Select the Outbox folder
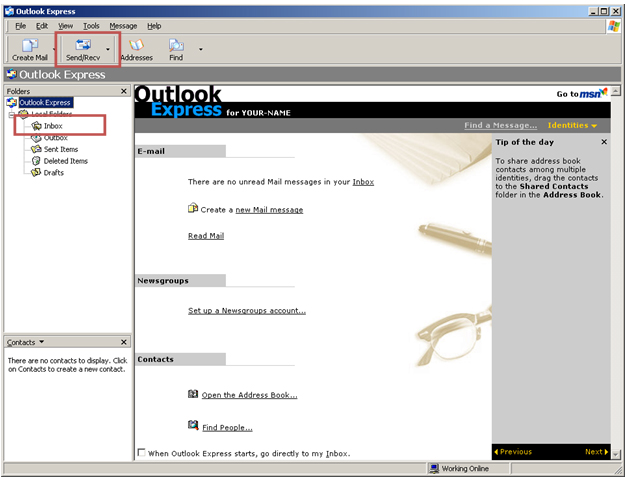This screenshot has height=480, width=628. tap(56, 138)
